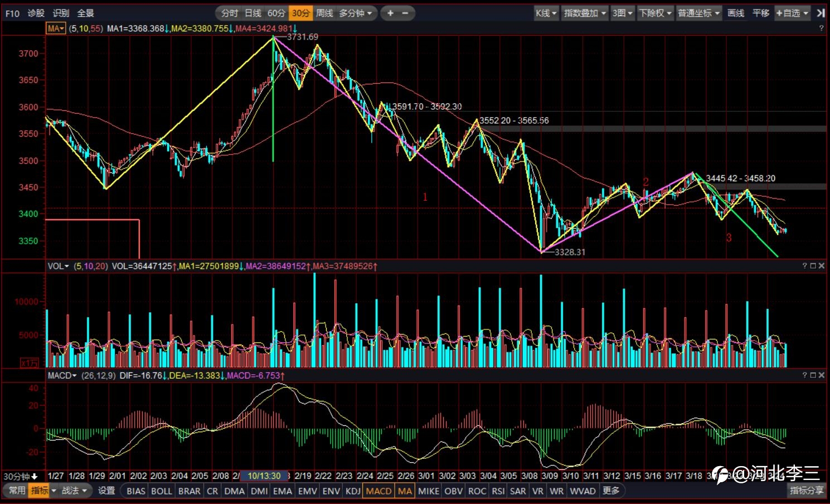Open the 战法 strategy dropdown
Viewport: 830px width, 504px height.
tap(74, 491)
